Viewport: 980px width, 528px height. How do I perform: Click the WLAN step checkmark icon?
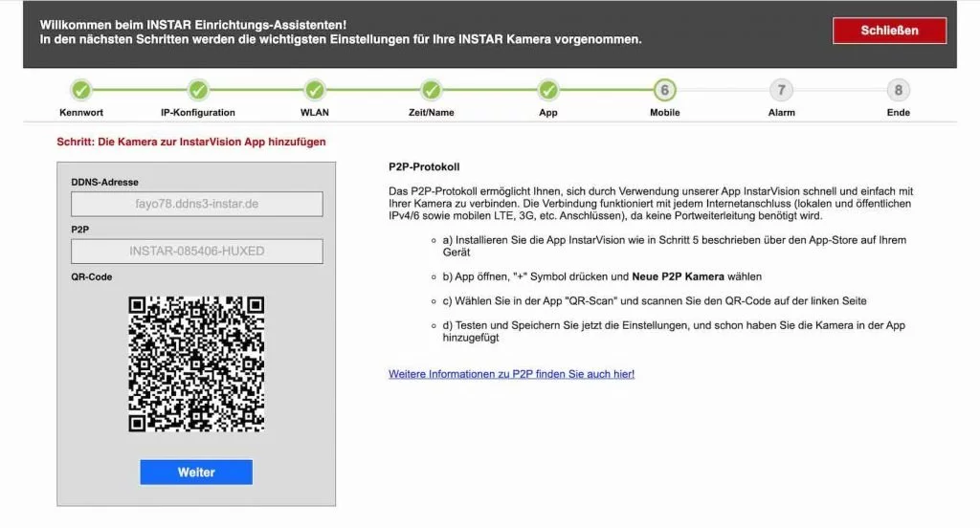point(314,90)
